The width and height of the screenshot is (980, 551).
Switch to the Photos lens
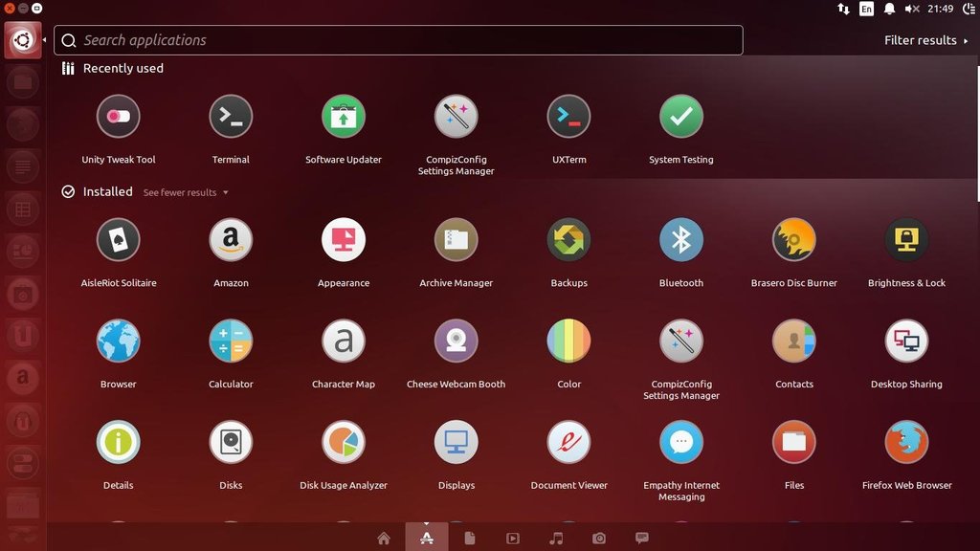click(x=599, y=538)
